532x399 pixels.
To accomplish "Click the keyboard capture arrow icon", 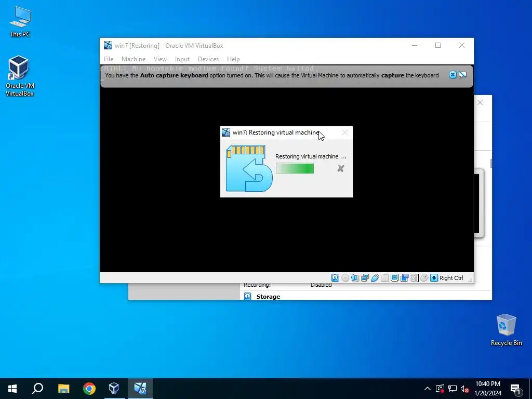I will tap(434, 278).
